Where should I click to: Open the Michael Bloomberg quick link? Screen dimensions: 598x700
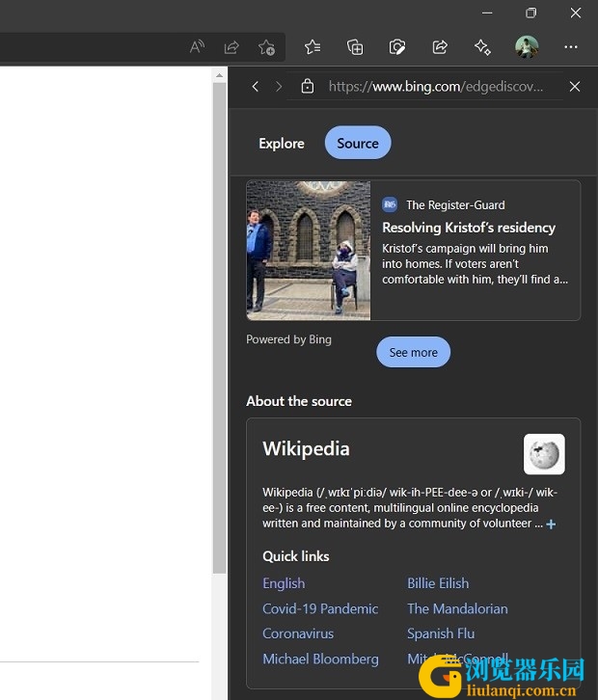[320, 660]
